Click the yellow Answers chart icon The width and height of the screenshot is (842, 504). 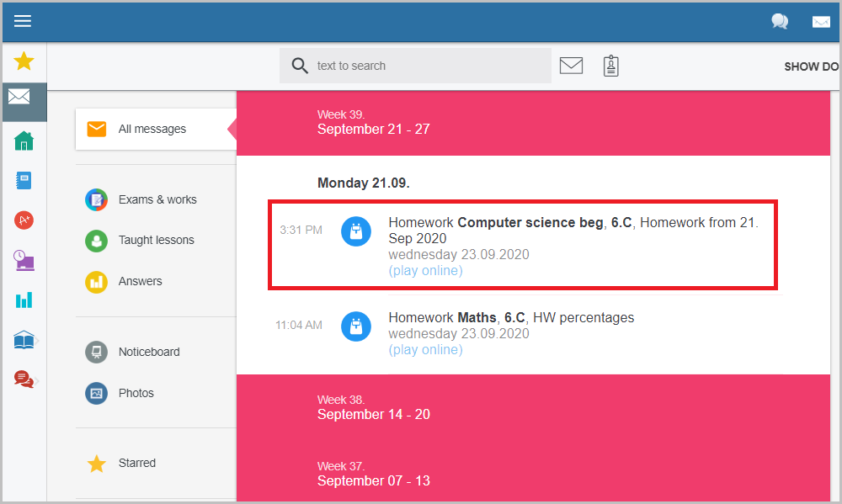(96, 281)
